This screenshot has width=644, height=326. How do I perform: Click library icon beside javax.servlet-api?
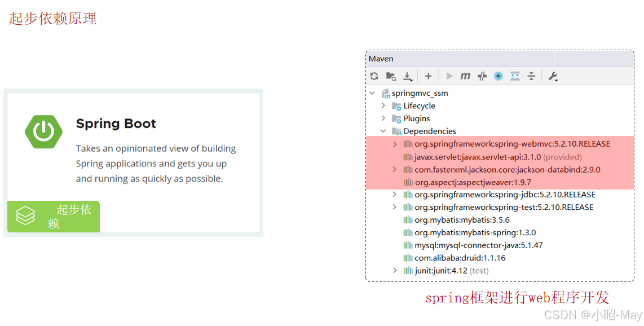coord(408,157)
